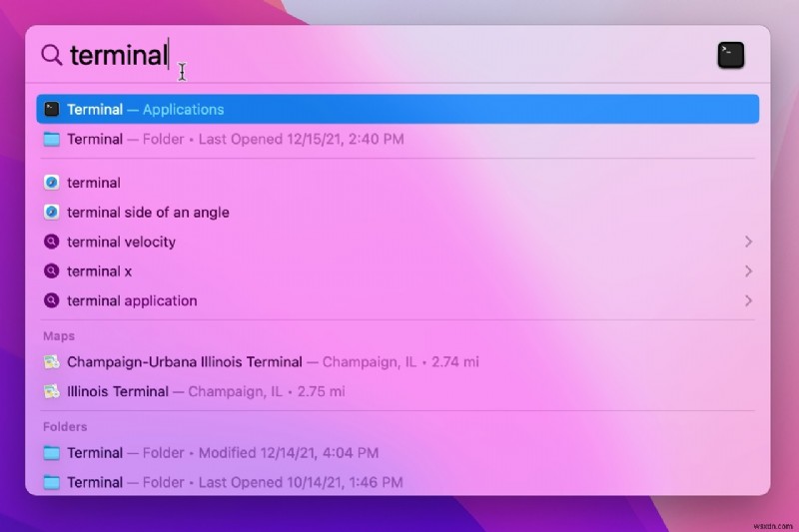
Task: Expand the chevron for "terminal velocity"
Action: tap(748, 242)
